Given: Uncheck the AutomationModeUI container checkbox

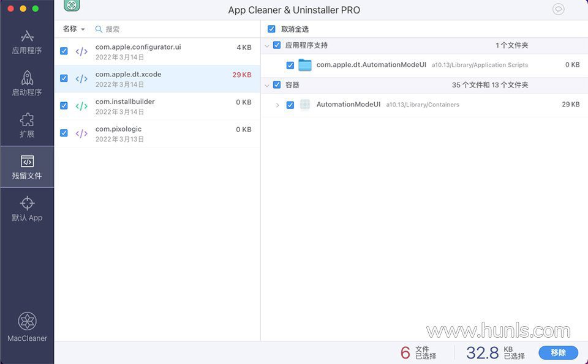Looking at the screenshot, I should pyautogui.click(x=290, y=105).
